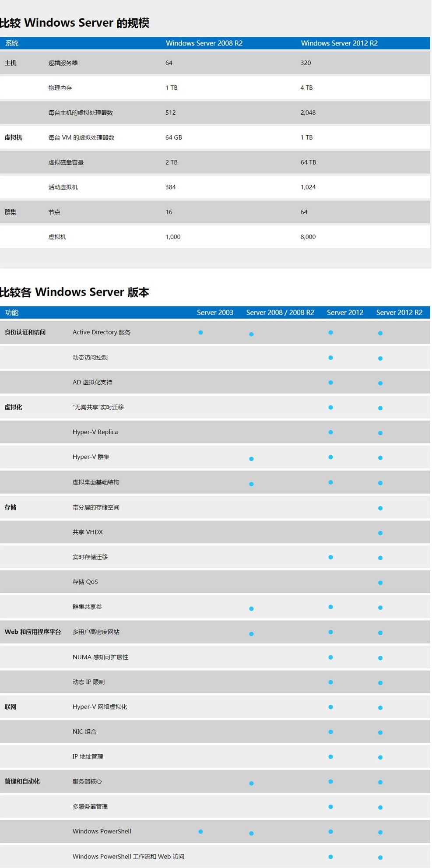Click the NIC 组合 feature label
432x868 pixels.
[84, 731]
